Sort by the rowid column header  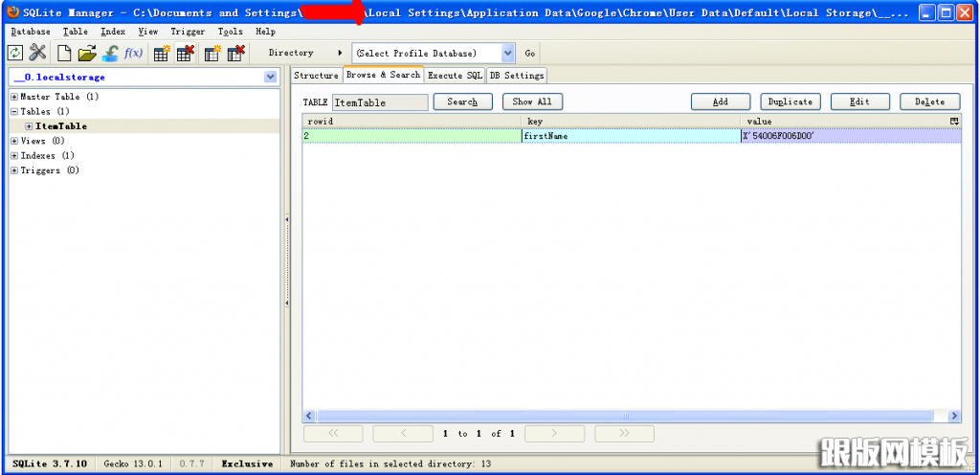[x=412, y=121]
